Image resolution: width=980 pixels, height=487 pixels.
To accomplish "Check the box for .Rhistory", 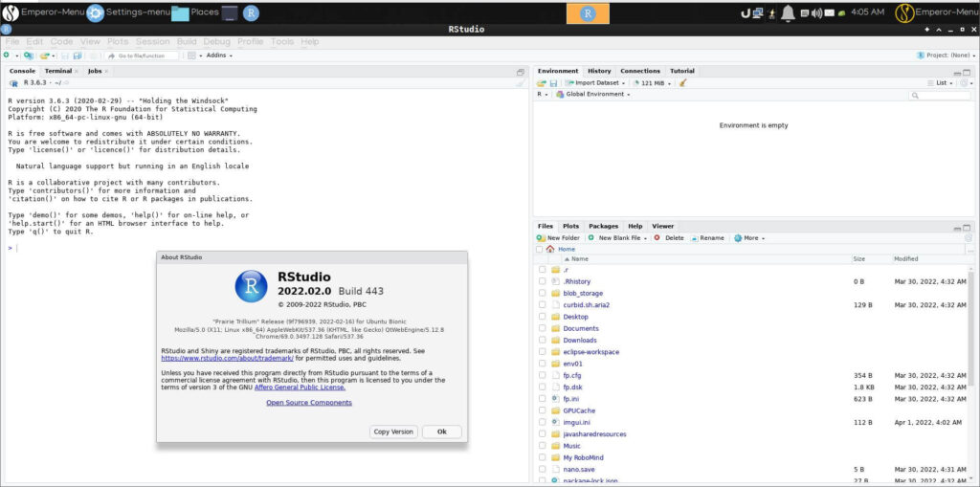I will click(x=543, y=281).
